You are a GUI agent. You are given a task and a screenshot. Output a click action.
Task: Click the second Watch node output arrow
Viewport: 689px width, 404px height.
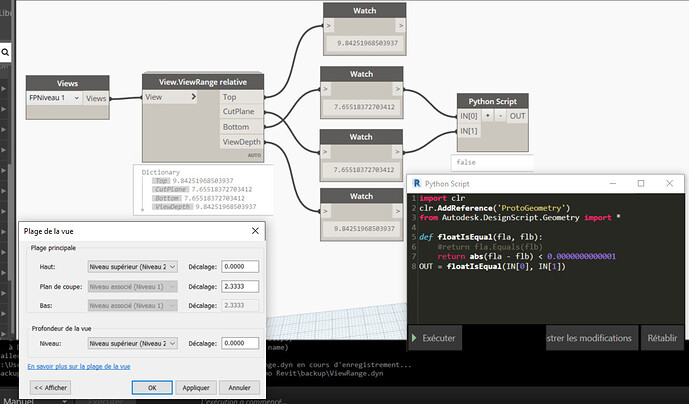(x=397, y=89)
